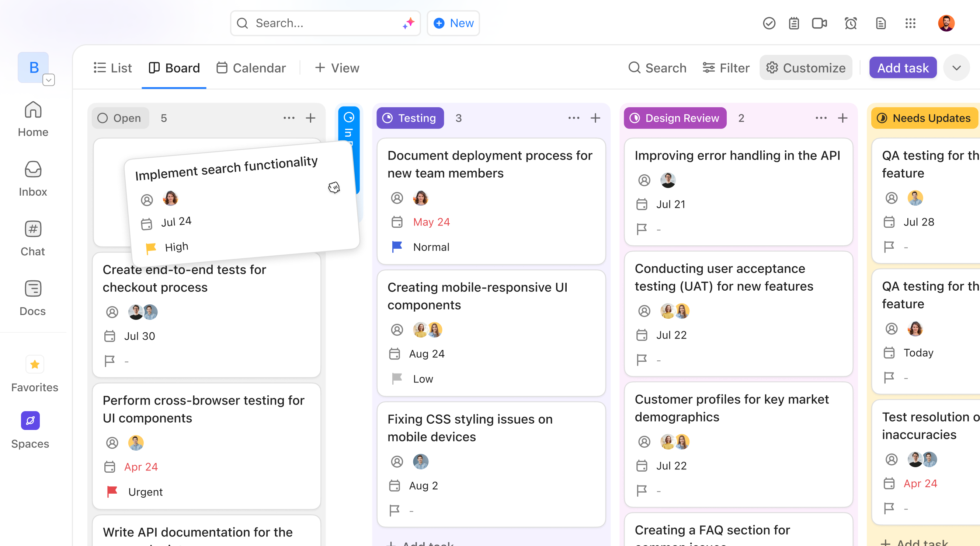The height and width of the screenshot is (546, 980).
Task: Click Apr 24 date on cross-browser testing card
Action: click(x=141, y=466)
